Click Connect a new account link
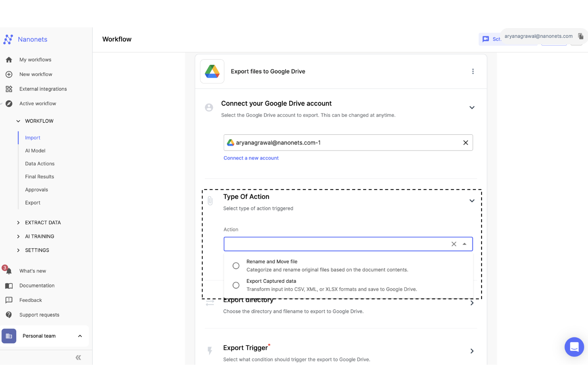 click(251, 158)
